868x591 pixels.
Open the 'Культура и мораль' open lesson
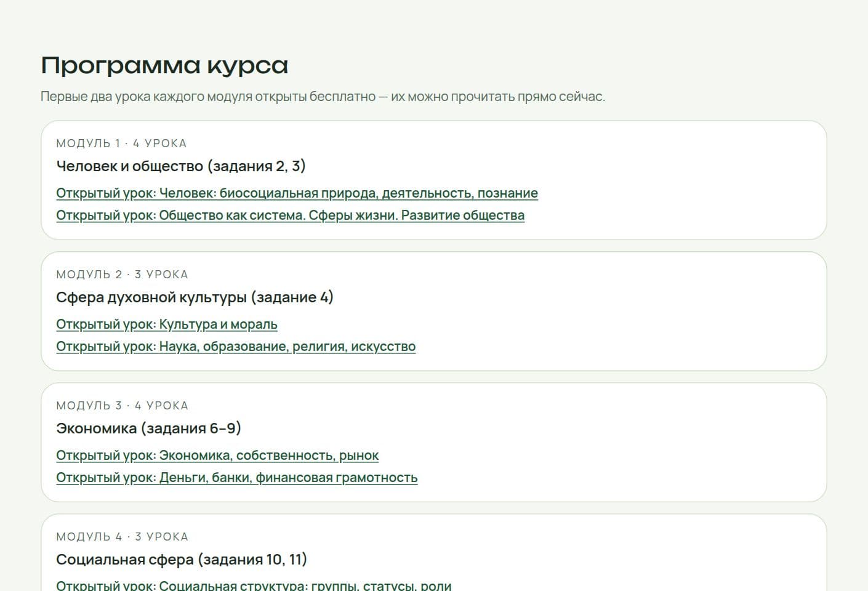[167, 324]
